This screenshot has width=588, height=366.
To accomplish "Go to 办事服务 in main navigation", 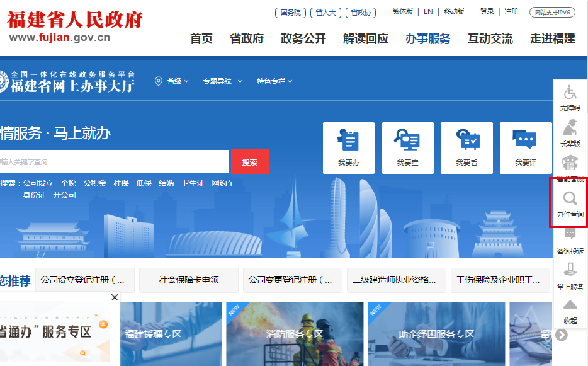I will pos(428,39).
